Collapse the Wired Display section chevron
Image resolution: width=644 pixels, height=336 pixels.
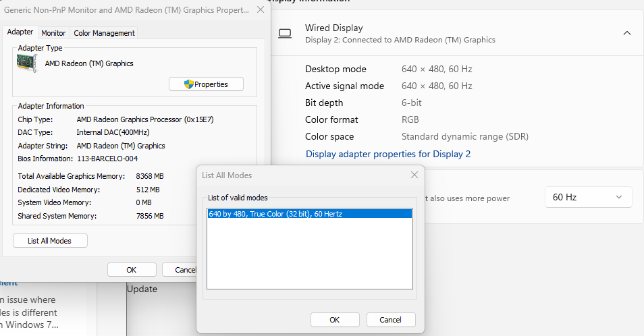pos(626,33)
